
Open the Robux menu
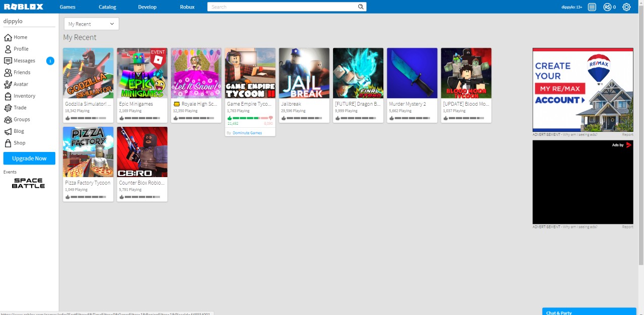pyautogui.click(x=187, y=7)
